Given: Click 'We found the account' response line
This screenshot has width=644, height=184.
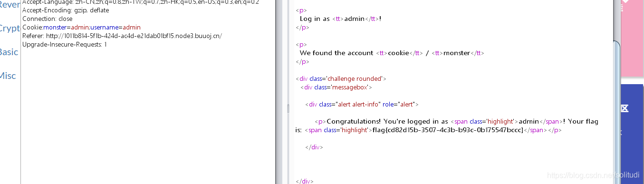Looking at the screenshot, I should (392, 53).
